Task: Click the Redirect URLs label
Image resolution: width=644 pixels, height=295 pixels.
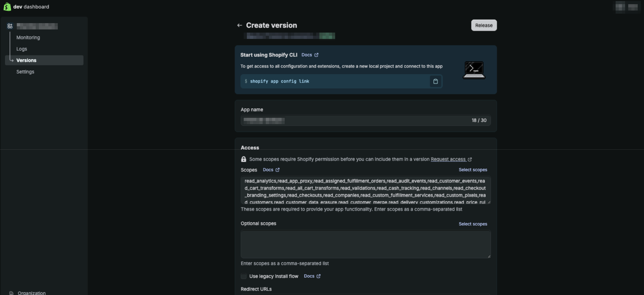Action: [256, 289]
